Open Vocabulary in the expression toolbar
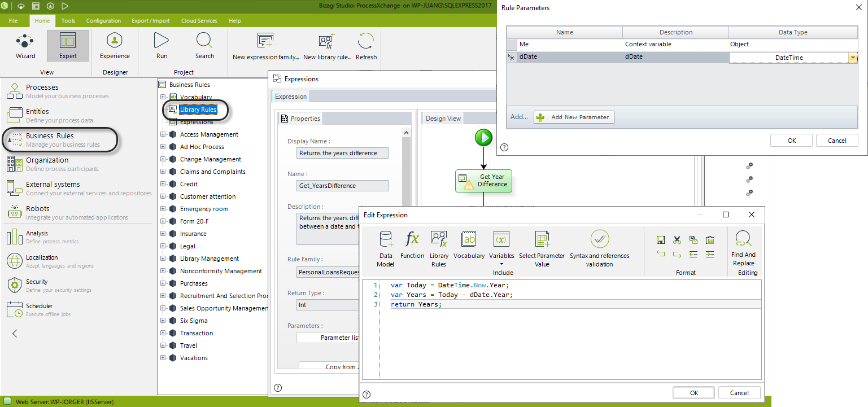868x407 pixels. click(x=469, y=245)
